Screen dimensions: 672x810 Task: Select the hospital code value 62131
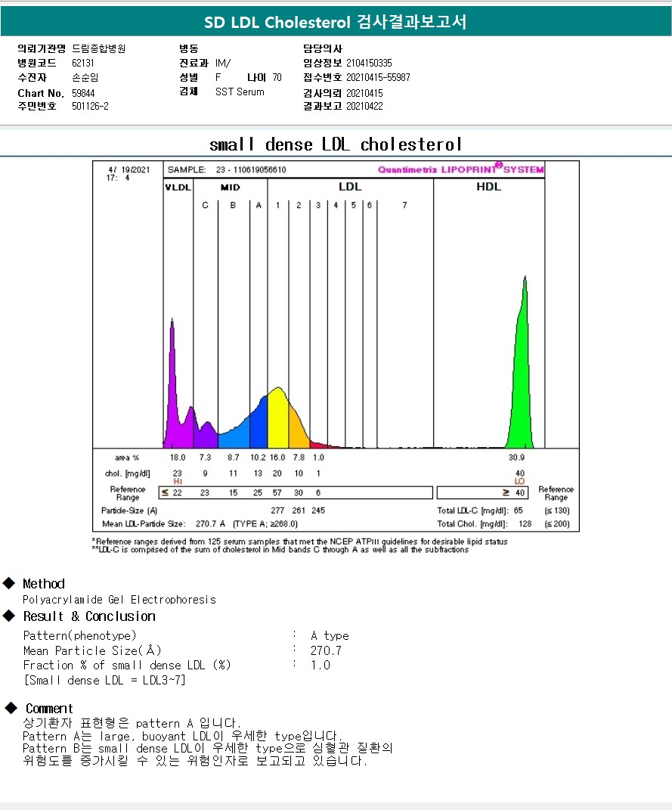(84, 64)
